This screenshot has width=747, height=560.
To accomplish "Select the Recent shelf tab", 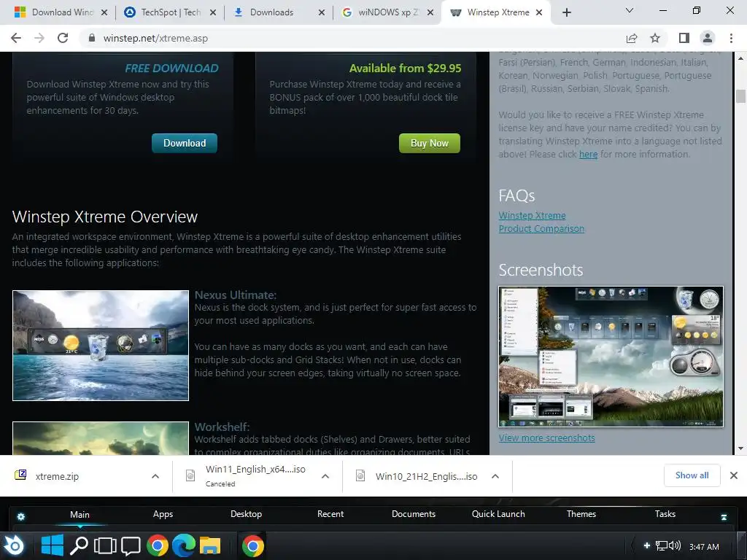I will (x=330, y=514).
